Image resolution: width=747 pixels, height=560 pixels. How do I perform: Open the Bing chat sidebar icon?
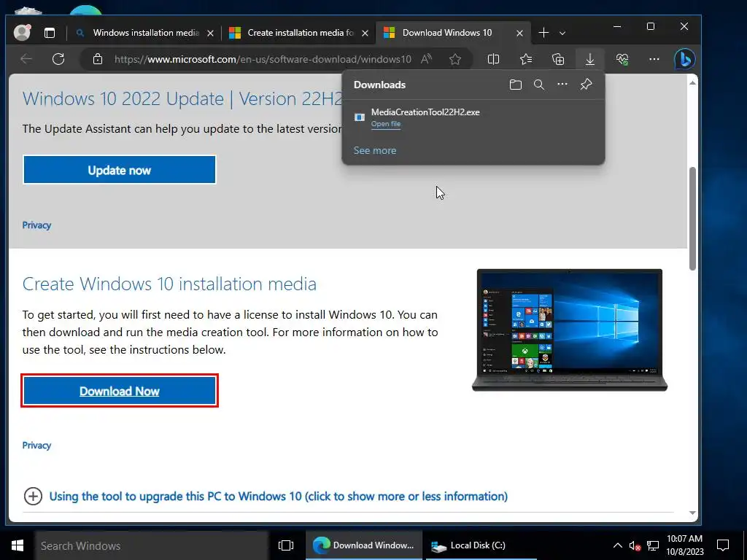[x=684, y=59]
